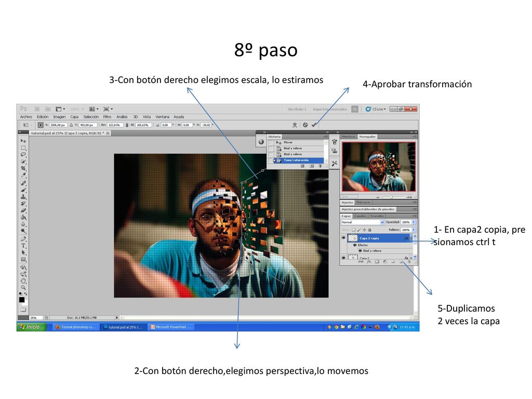The height and width of the screenshot is (399, 532).
Task: Select the History Brush tool
Action: pos(23,204)
